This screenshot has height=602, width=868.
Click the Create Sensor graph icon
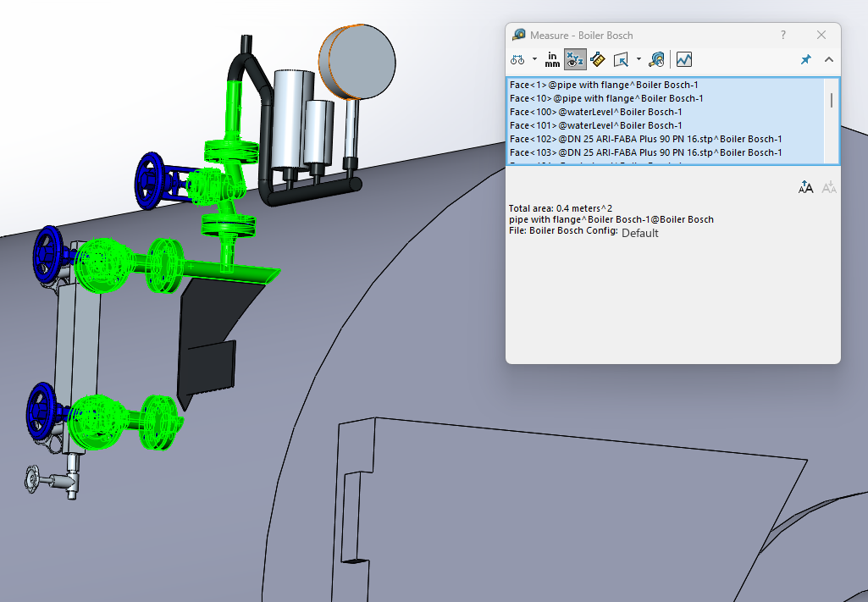pyautogui.click(x=684, y=60)
